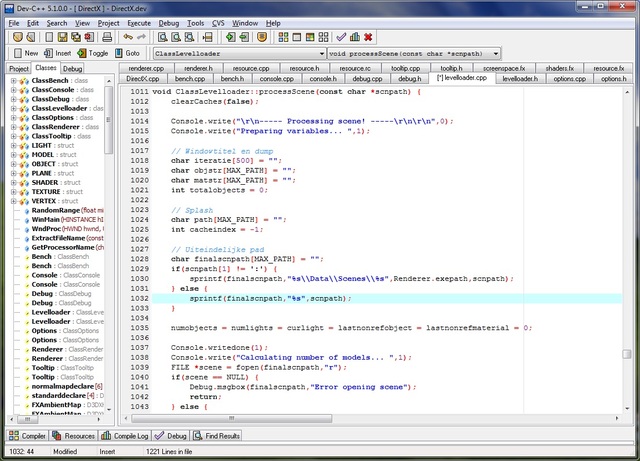Open the ClassLevelloader class dropdown
This screenshot has width=640, height=461.
pyautogui.click(x=322, y=53)
